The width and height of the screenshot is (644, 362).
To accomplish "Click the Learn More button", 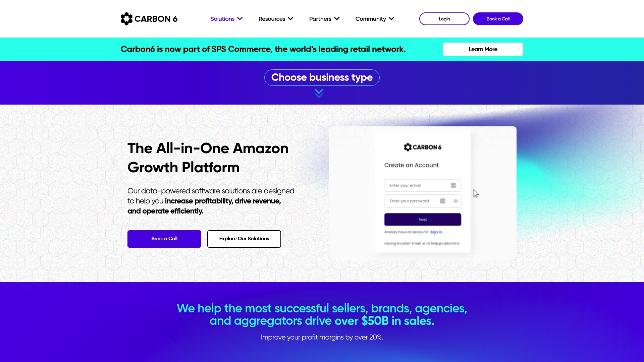I will pos(483,49).
